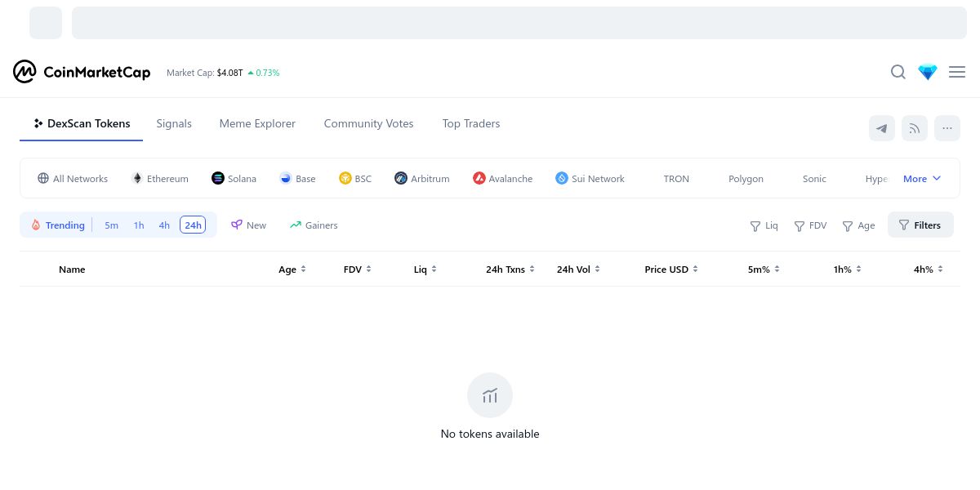The height and width of the screenshot is (490, 980).
Task: Click the Market Cap $4.08T value
Action: tap(229, 73)
